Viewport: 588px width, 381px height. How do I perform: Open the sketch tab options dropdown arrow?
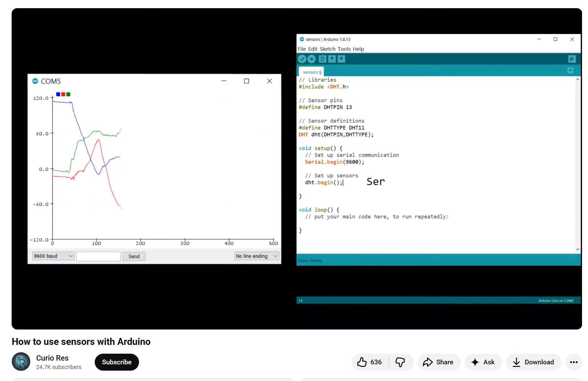click(x=570, y=70)
